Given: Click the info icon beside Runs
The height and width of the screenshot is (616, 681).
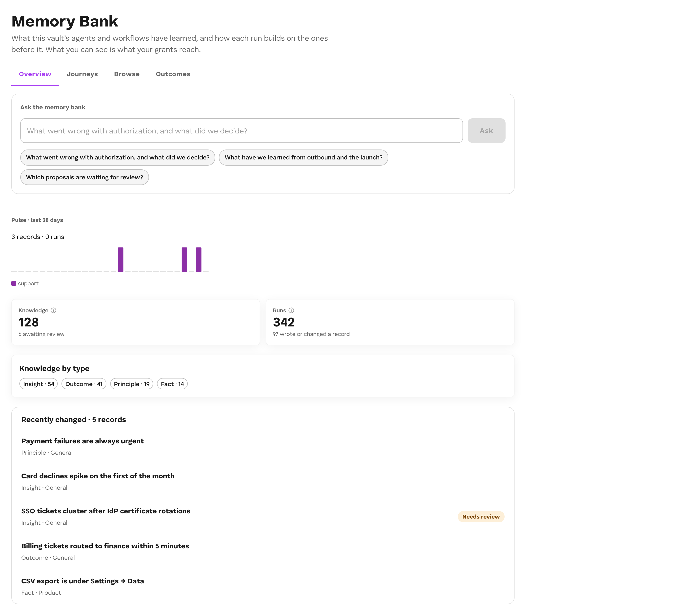Looking at the screenshot, I should tap(291, 310).
